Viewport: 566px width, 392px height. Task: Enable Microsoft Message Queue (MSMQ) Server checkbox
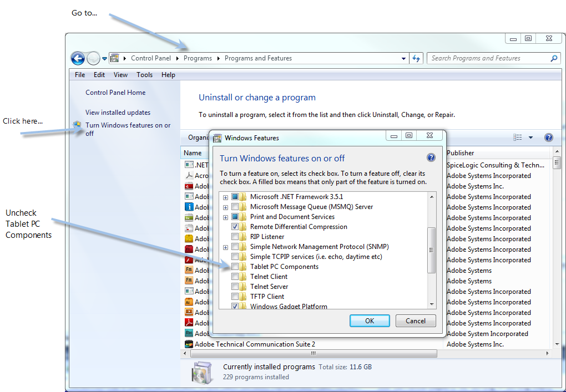pos(235,207)
